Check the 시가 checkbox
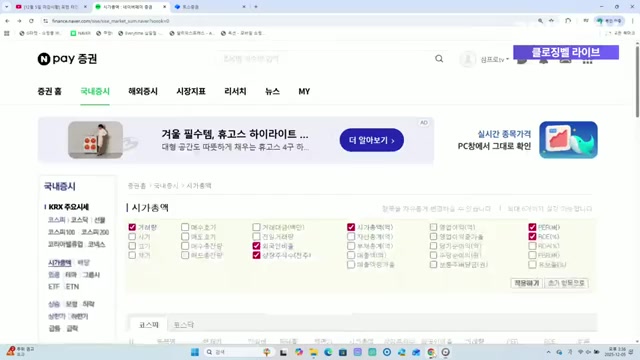Image resolution: width=640 pixels, height=360 pixels. pos(132,236)
